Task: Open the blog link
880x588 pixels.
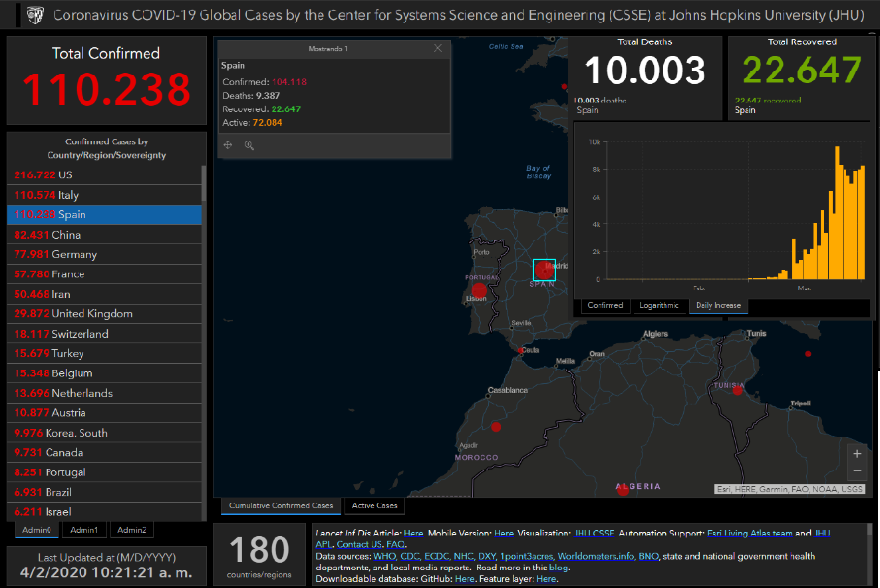Action: point(558,568)
